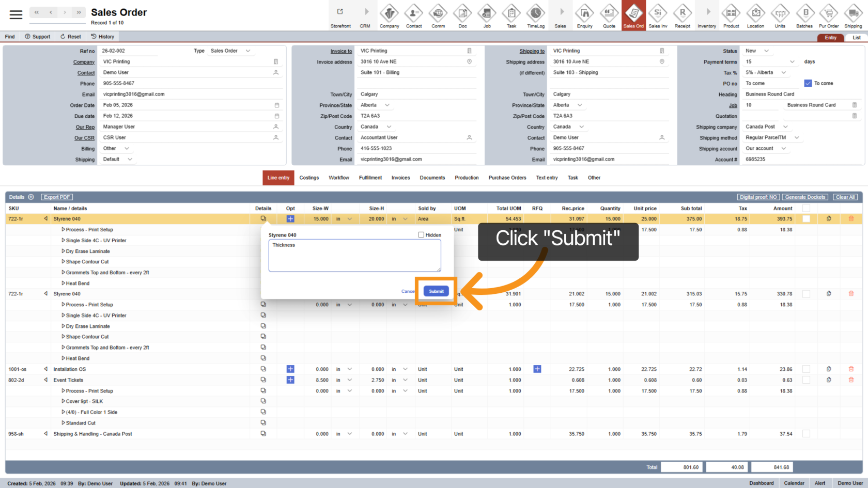Screen dimensions: 868x488
Task: Click the Order Date calendar icon
Action: click(276, 105)
